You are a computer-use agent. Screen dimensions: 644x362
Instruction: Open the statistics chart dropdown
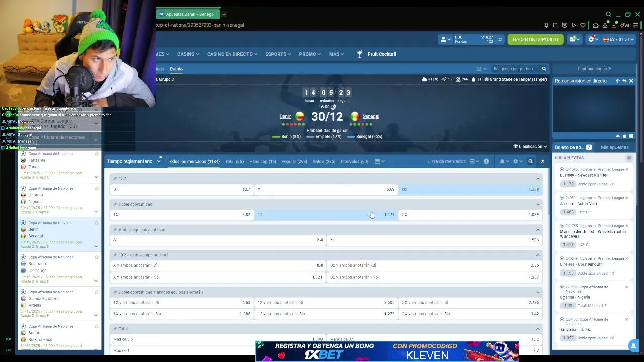(x=481, y=69)
